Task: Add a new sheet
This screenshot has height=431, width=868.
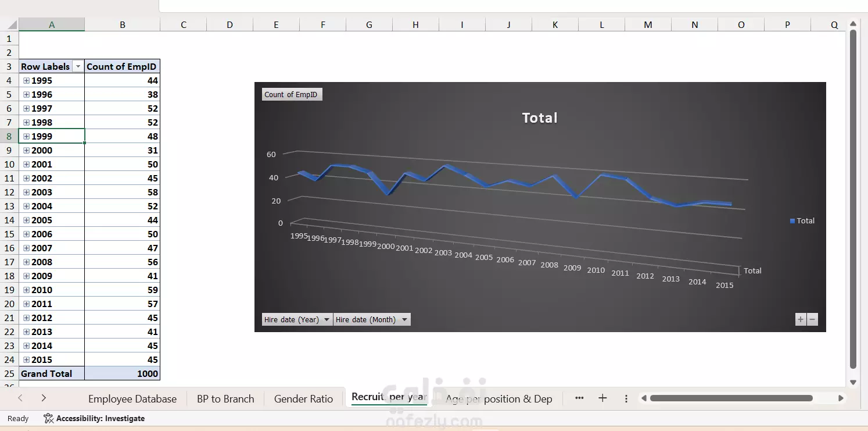Action: [x=602, y=398]
